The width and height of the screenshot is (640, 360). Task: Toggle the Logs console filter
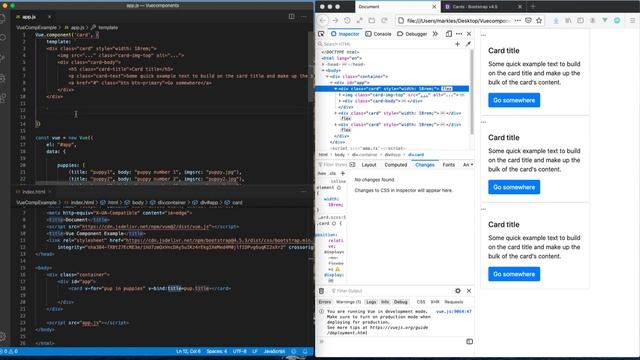371,302
